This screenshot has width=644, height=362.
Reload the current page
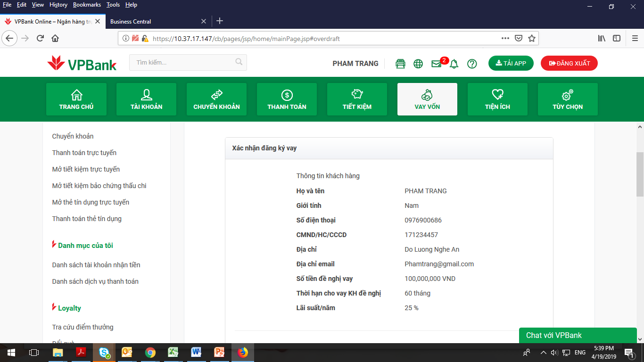pyautogui.click(x=41, y=38)
